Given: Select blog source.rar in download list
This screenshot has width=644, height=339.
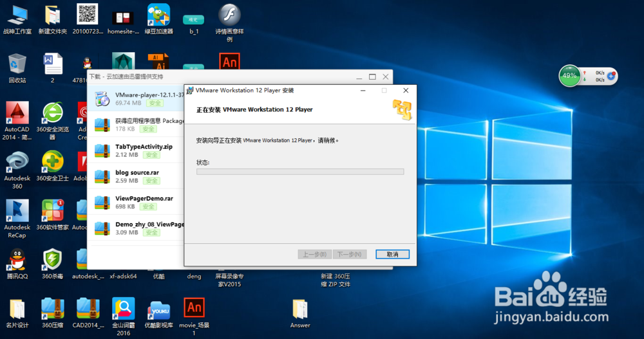Looking at the screenshot, I should point(137,176).
